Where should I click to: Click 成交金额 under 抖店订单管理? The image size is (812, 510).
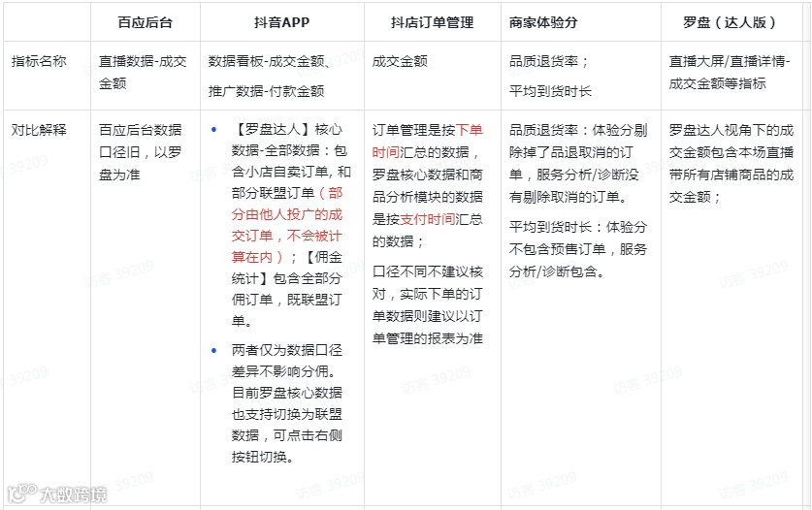click(400, 61)
